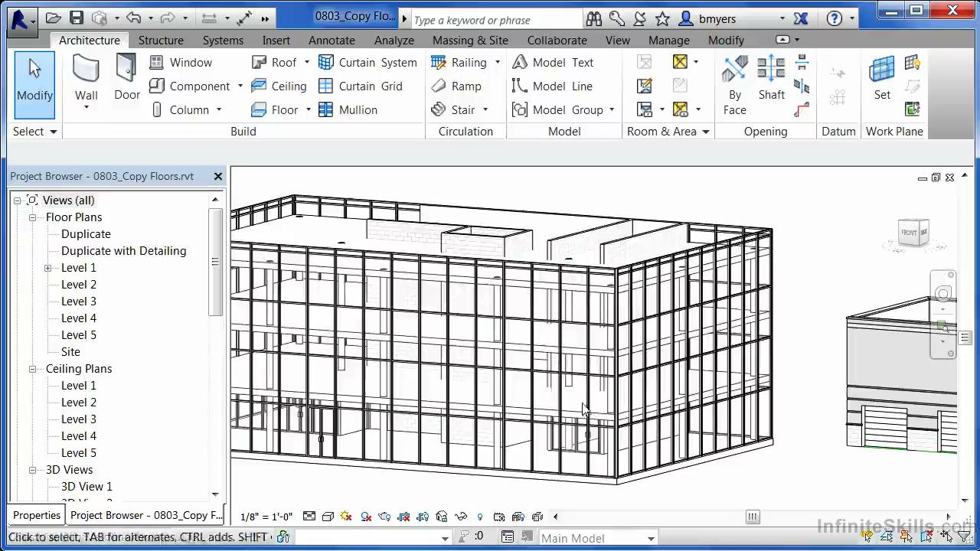Toggle show crop region

click(x=423, y=517)
